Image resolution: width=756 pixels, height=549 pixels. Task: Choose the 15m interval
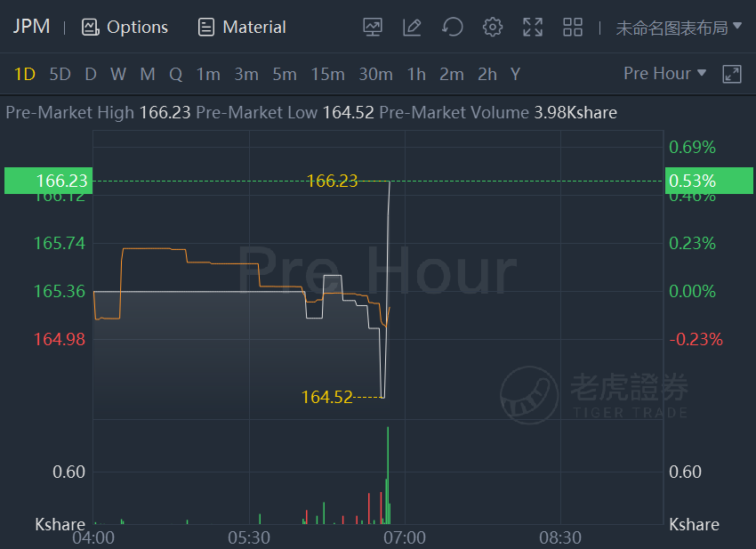point(328,74)
